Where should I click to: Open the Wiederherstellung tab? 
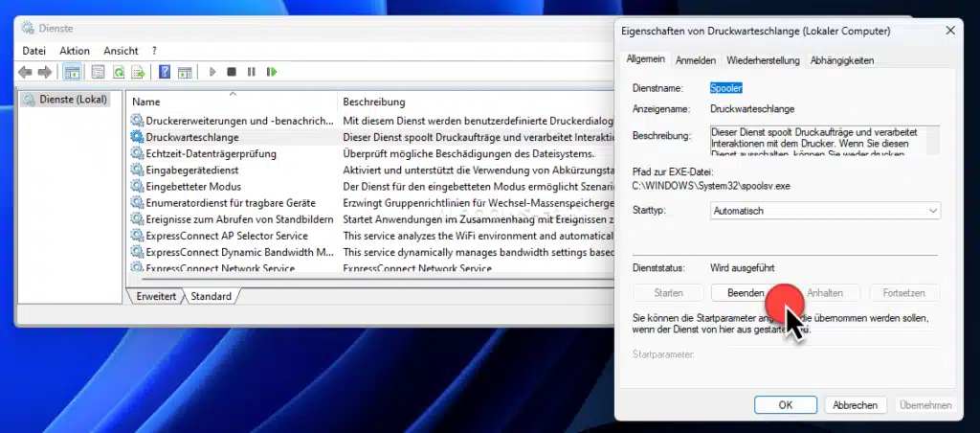763,60
